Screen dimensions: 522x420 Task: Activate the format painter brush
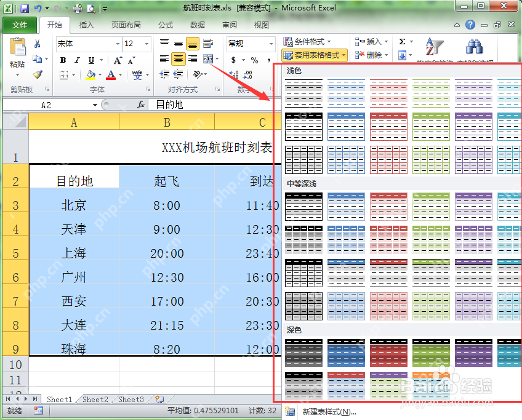[x=38, y=74]
